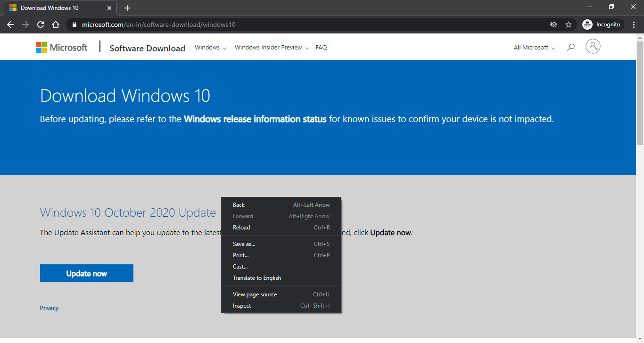Select Save as... in the context menu
Viewport: 644px width, 343px height.
click(x=281, y=244)
